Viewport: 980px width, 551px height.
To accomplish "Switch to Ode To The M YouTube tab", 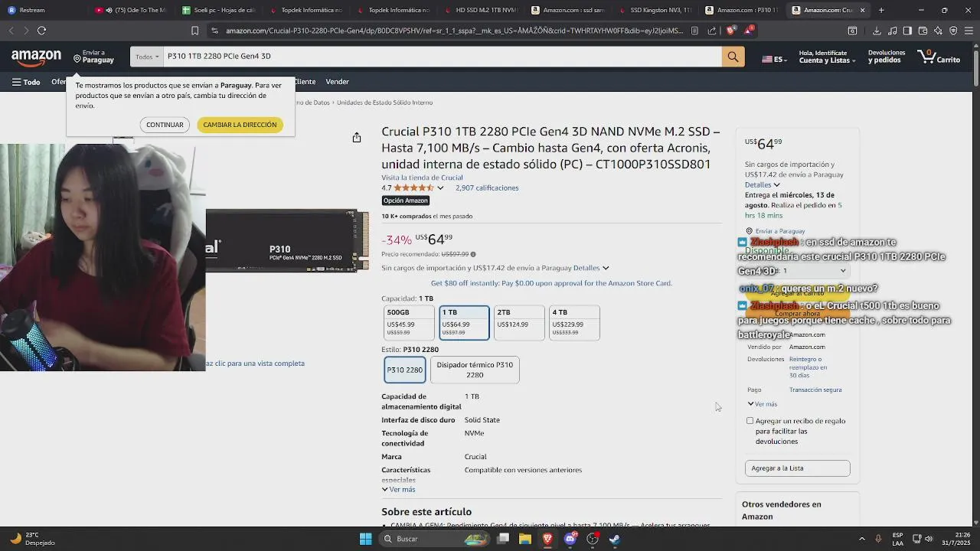I will coord(130,10).
